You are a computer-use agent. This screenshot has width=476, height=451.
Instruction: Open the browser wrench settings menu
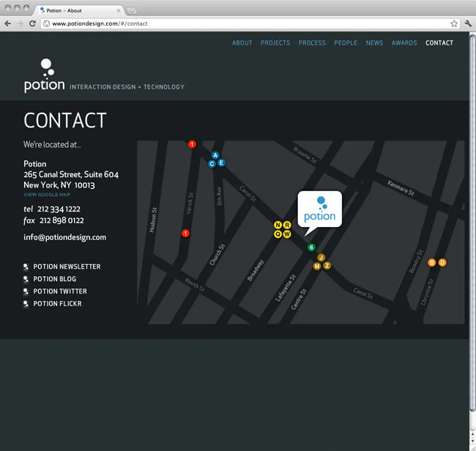pyautogui.click(x=468, y=23)
